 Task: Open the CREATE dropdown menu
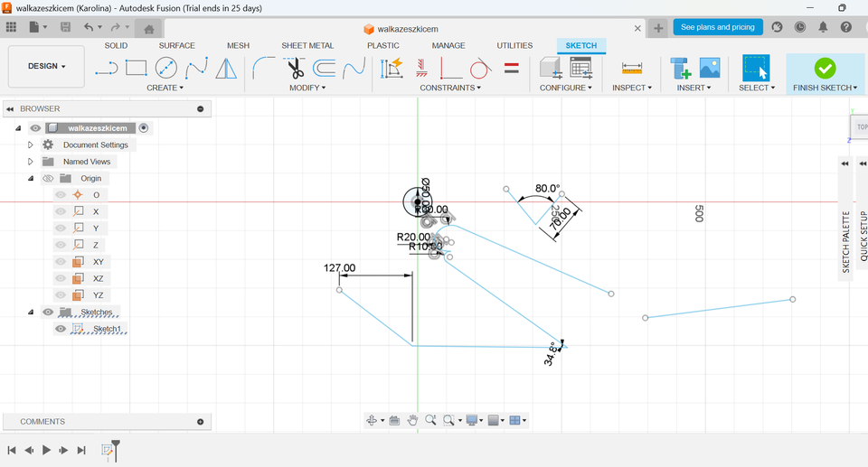click(x=165, y=88)
